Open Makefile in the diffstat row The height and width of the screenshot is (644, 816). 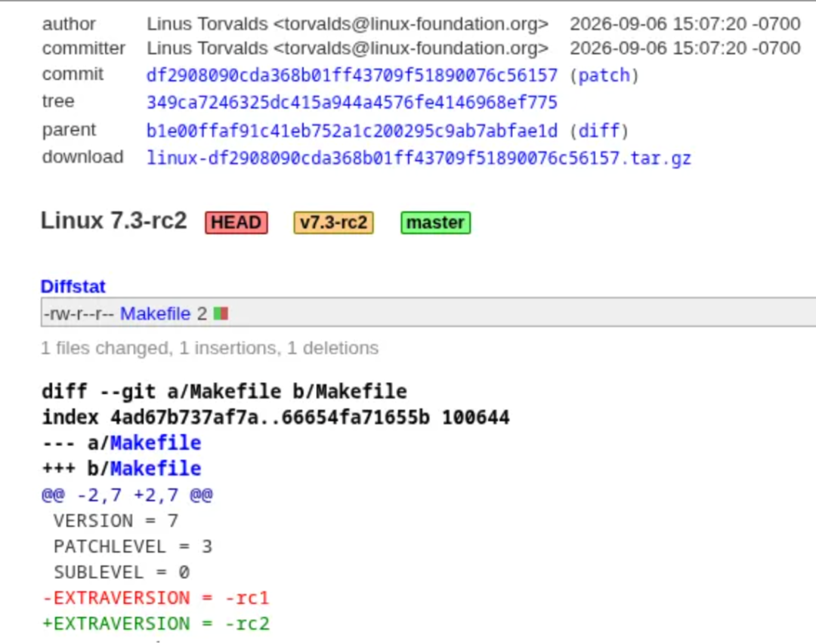(155, 313)
